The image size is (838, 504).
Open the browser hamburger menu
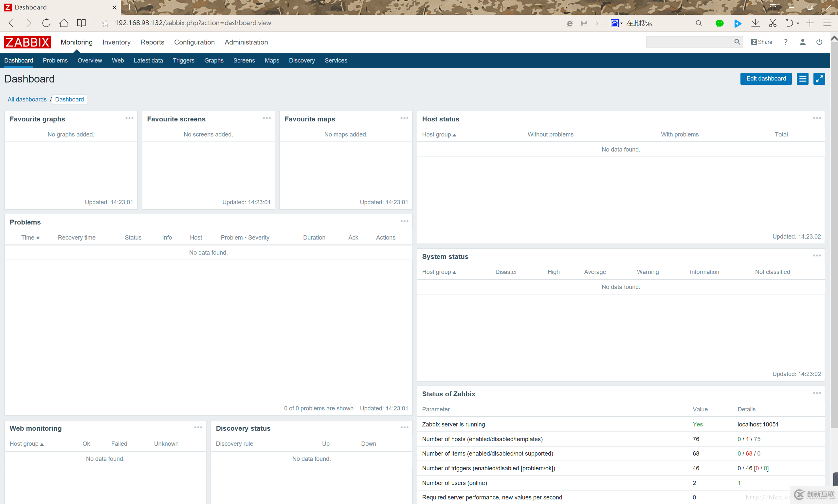coord(827,23)
